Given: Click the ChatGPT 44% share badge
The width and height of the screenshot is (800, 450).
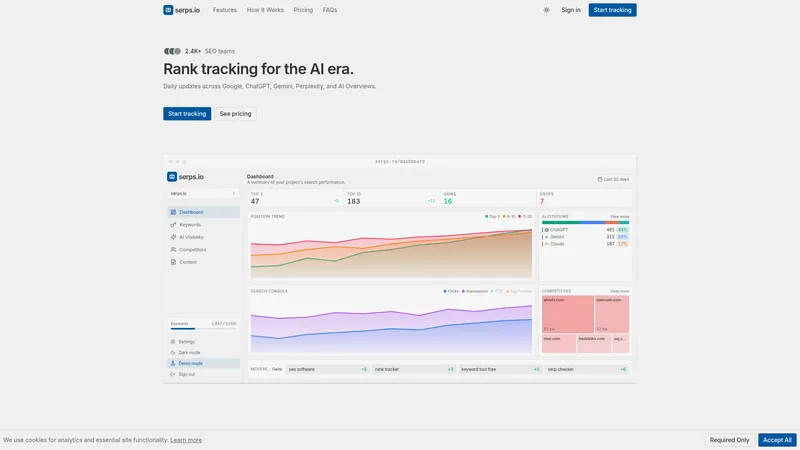Looking at the screenshot, I should pyautogui.click(x=622, y=230).
